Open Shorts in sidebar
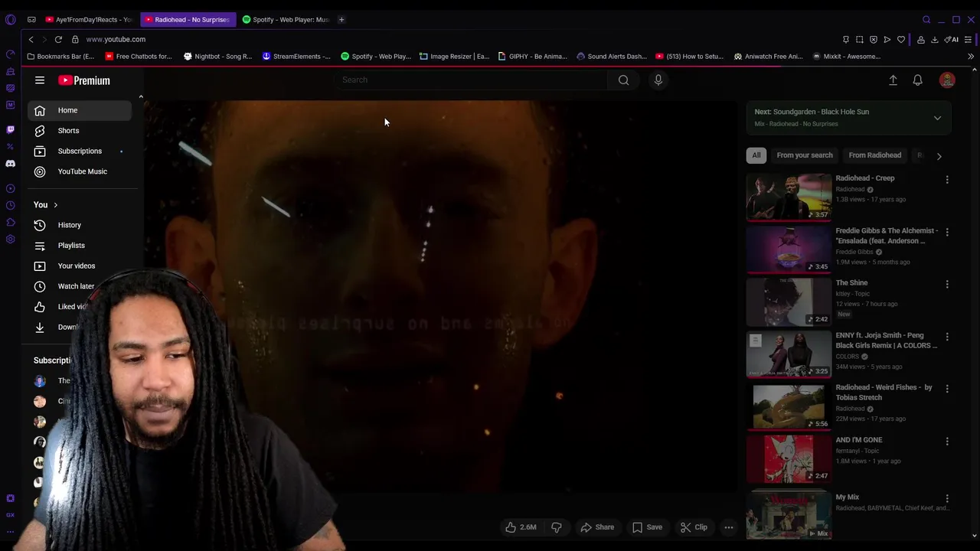Image resolution: width=980 pixels, height=551 pixels. click(80, 131)
